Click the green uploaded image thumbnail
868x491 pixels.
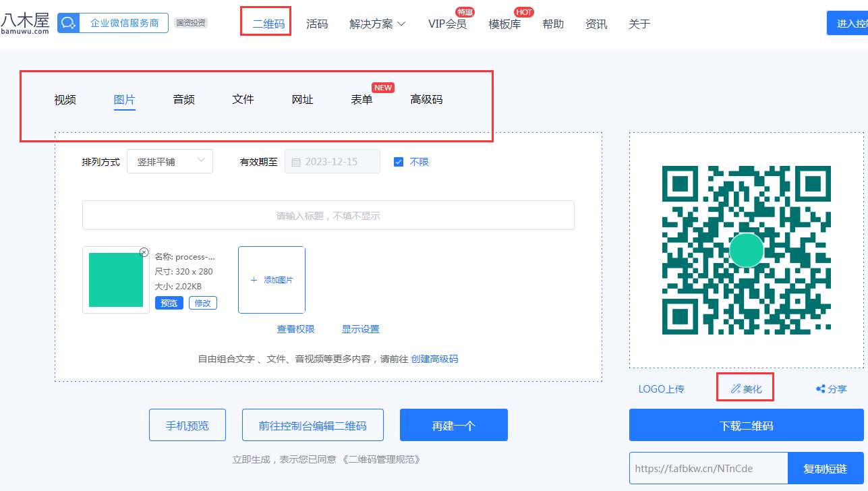tap(116, 280)
